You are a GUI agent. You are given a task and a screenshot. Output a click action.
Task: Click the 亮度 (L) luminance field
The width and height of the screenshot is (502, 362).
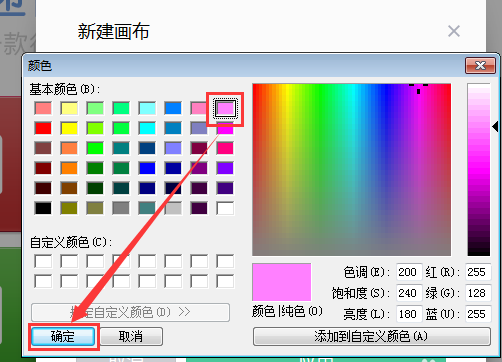pos(409,314)
